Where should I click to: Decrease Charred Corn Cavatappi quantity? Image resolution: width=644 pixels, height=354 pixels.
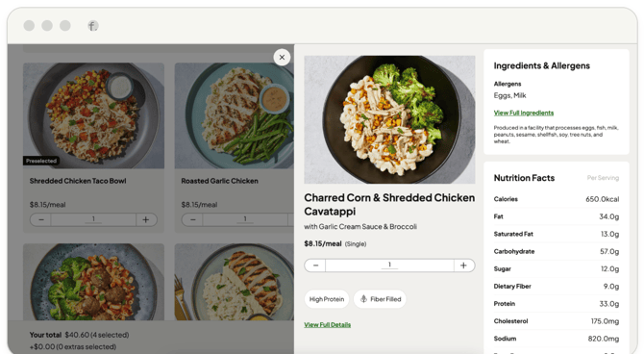pos(315,265)
